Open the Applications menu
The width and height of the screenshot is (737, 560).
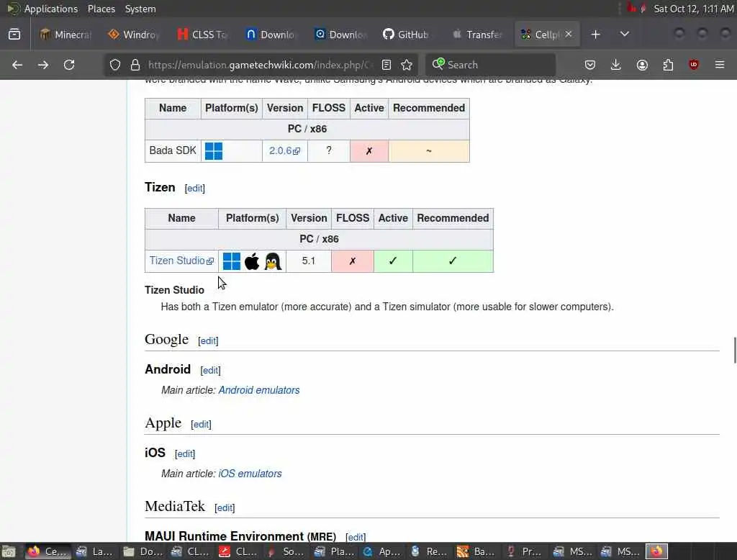51,9
